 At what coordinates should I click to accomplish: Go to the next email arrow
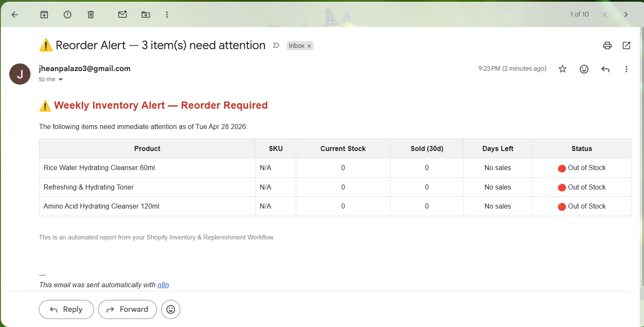(x=626, y=14)
